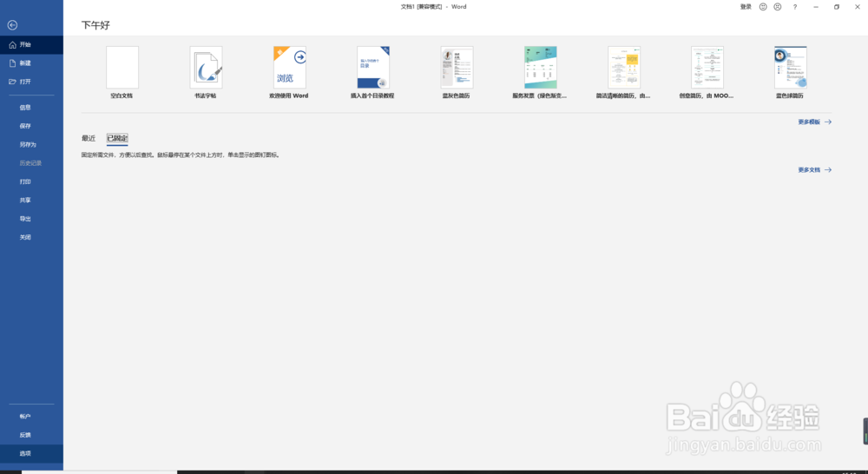868x474 pixels.
Task: Open the 导出 page
Action: coord(31,219)
